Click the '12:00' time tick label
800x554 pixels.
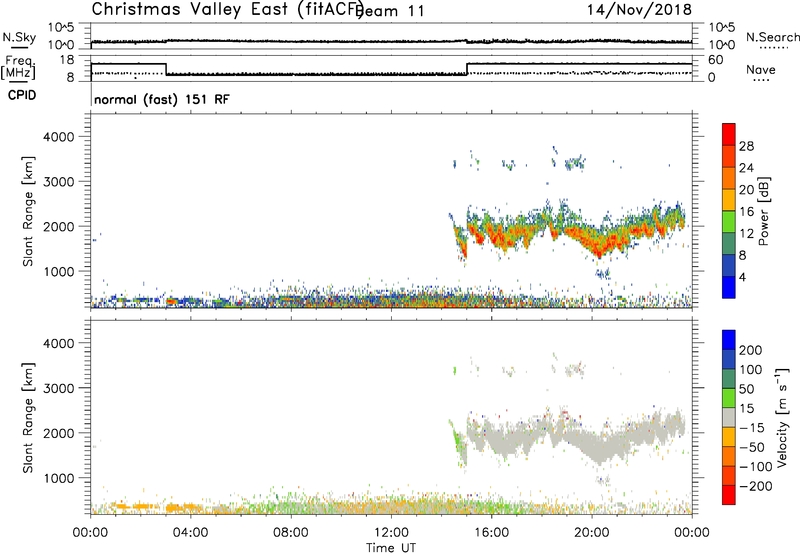[x=391, y=533]
